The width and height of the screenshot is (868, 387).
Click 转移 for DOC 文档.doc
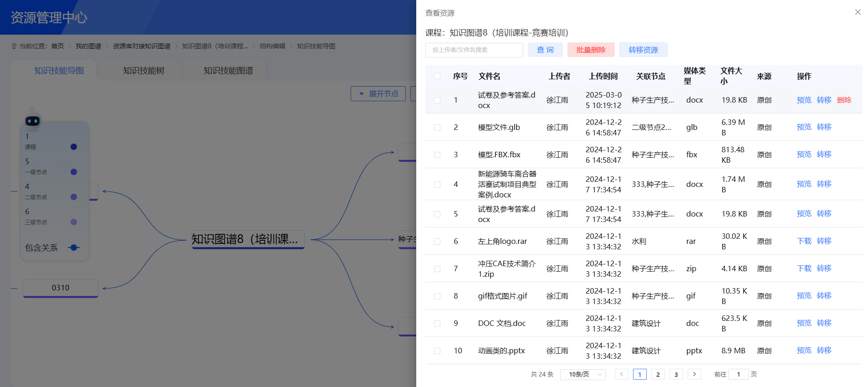pos(824,323)
